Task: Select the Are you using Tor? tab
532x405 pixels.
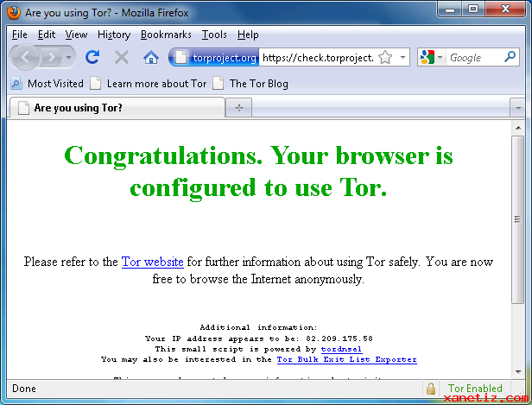Action: (117, 108)
